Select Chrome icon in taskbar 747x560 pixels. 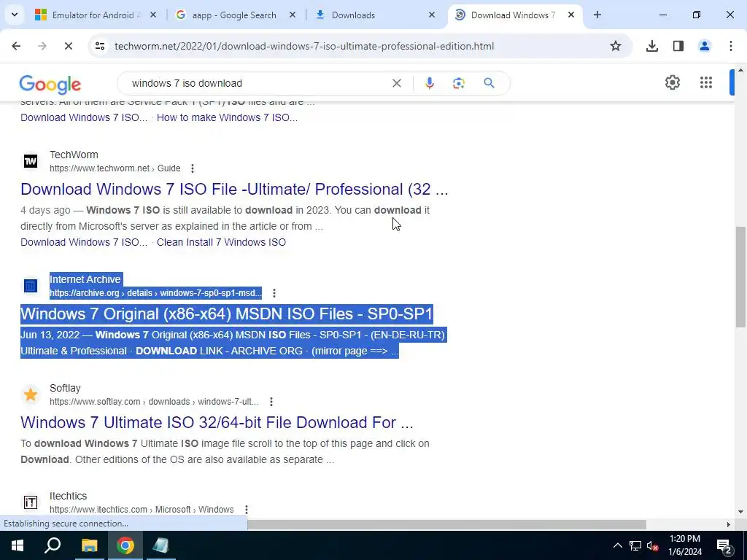click(125, 545)
